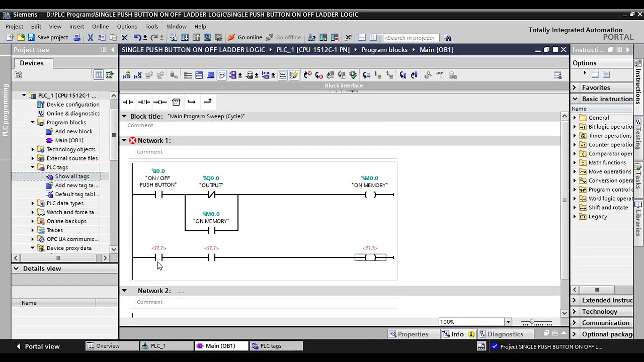Insert a normally open contact from favorites
This screenshot has width=644, height=362.
pos(128,102)
